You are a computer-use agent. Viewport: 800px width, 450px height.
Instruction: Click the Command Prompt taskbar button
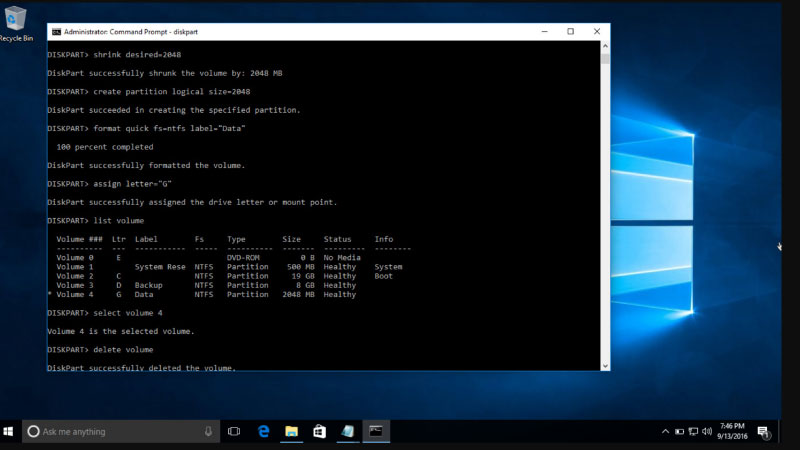tap(376, 431)
